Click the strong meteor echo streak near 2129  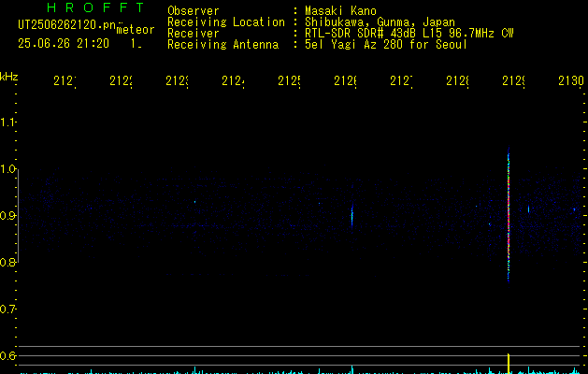509,214
